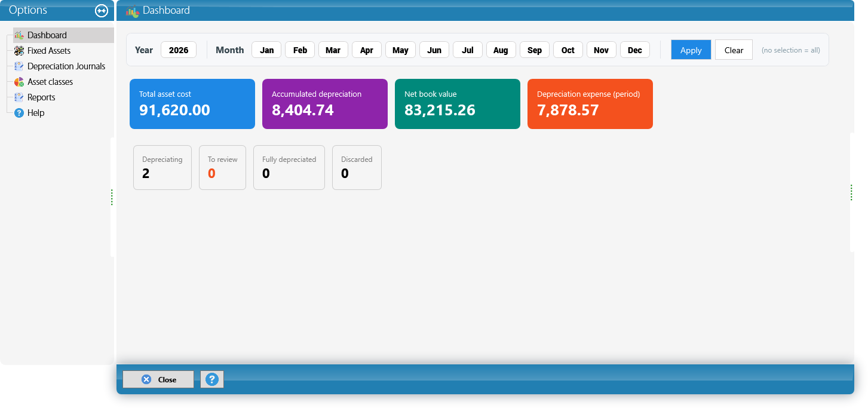This screenshot has width=868, height=408.
Task: Toggle the Aug month filter
Action: [501, 50]
